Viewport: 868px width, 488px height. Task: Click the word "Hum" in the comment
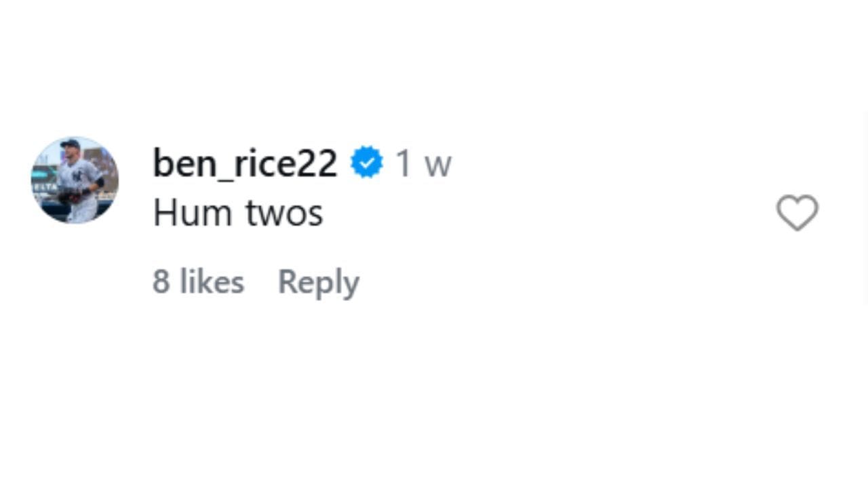click(193, 213)
